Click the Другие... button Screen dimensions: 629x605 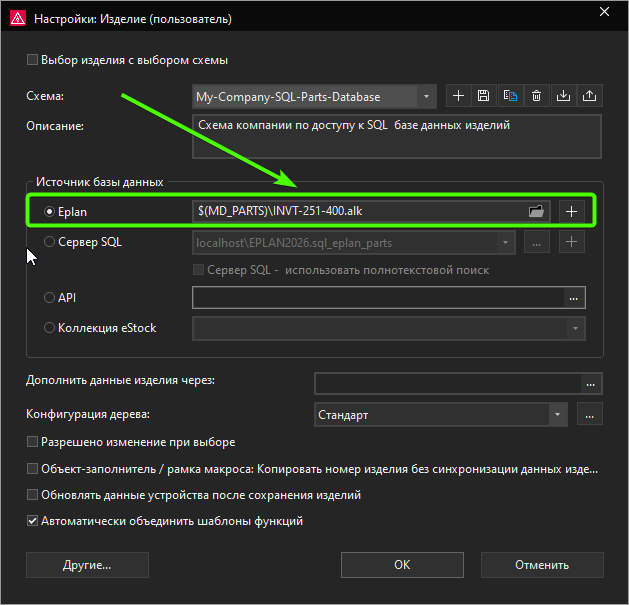[x=87, y=565]
